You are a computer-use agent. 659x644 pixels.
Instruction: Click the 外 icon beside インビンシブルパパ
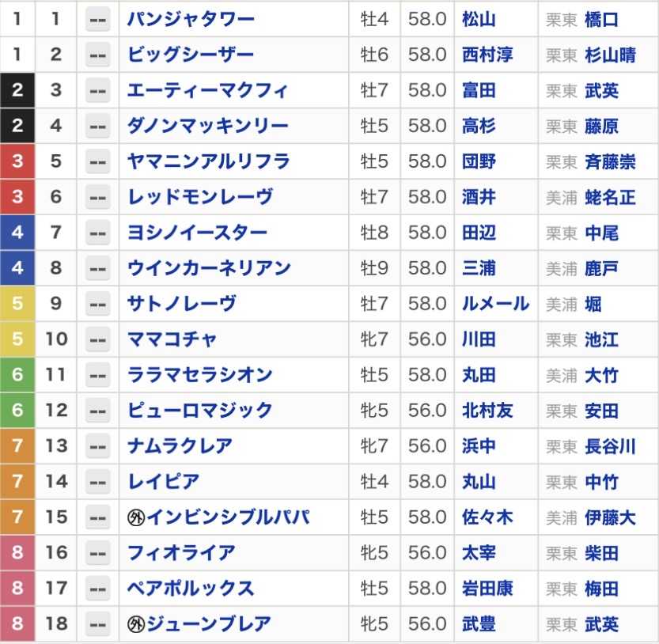point(136,517)
